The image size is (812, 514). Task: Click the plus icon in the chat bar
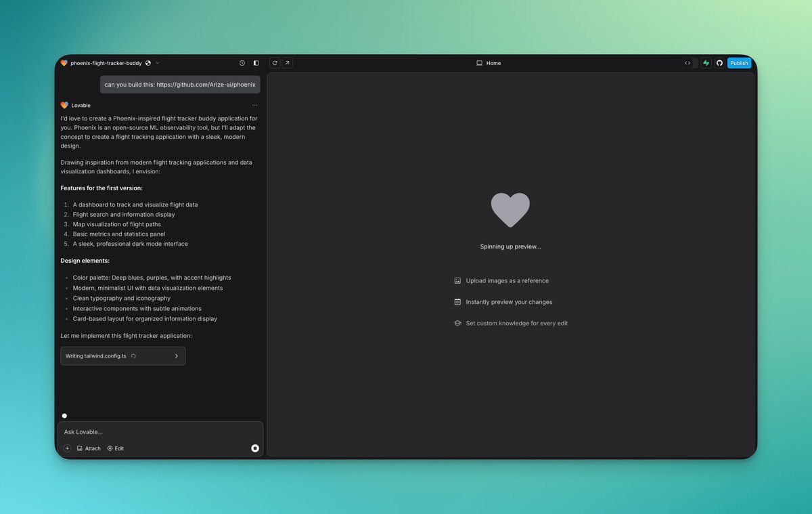coord(67,448)
